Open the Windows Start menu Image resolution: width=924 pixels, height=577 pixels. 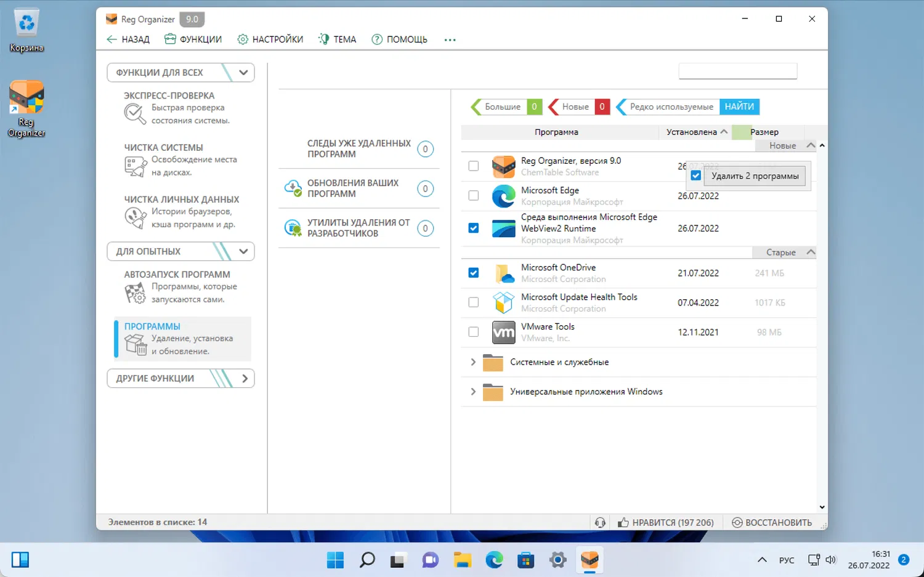pyautogui.click(x=335, y=560)
